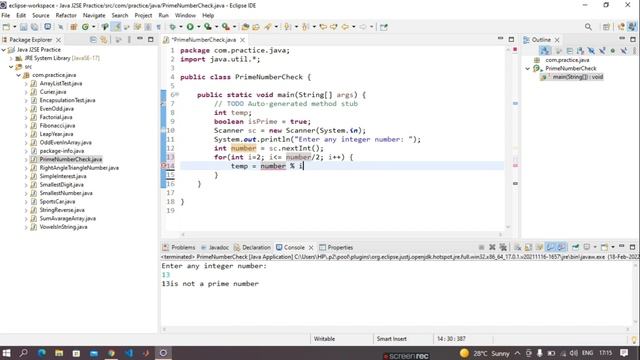This screenshot has height=360, width=640.
Task: Click Back navigation arrow in toolbar
Action: pyautogui.click(x=345, y=27)
